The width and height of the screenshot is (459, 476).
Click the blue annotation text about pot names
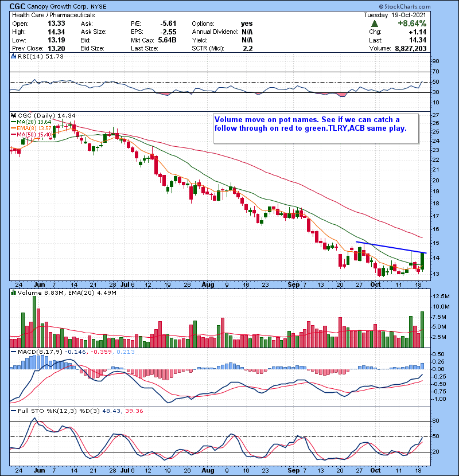pyautogui.click(x=310, y=124)
